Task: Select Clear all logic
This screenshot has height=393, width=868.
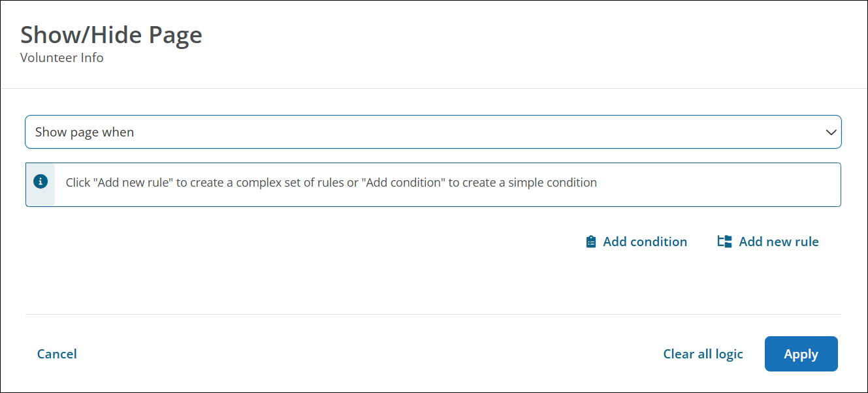Action: pos(703,354)
